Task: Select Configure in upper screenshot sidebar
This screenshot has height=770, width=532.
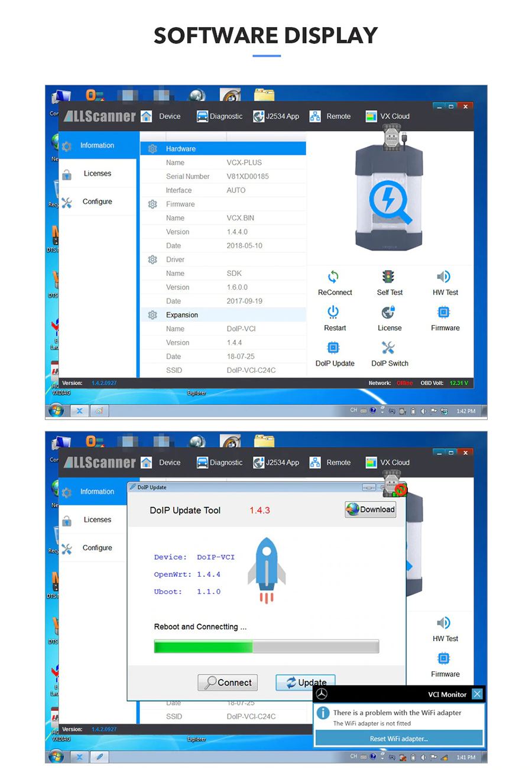Action: tap(98, 202)
